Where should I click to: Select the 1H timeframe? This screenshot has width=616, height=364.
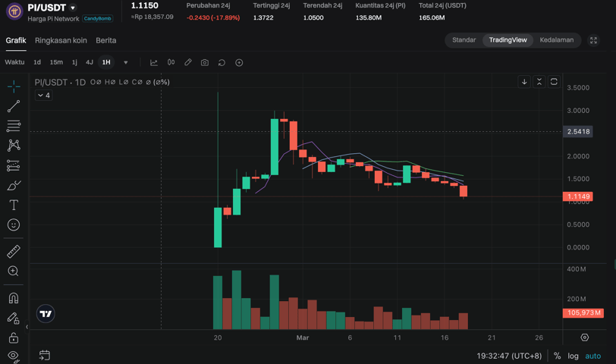106,62
